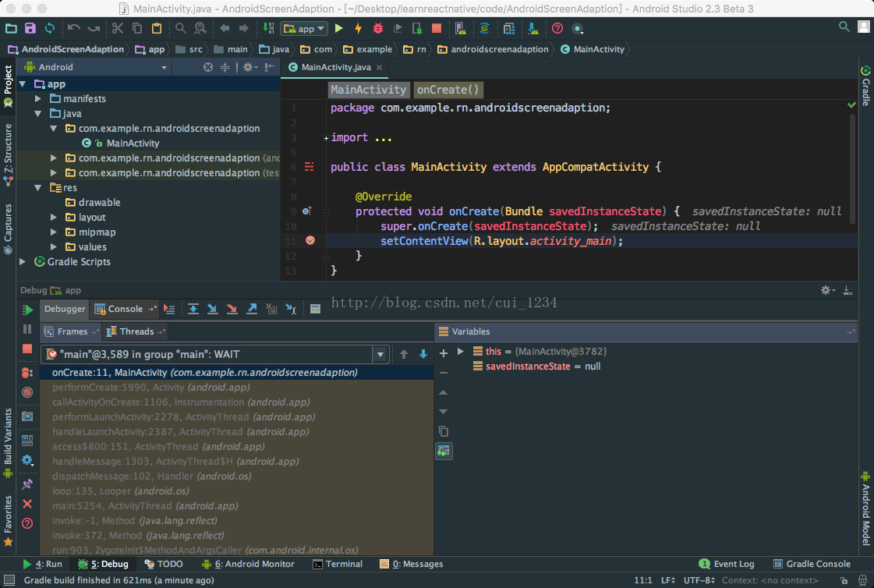
Task: Select the Threads tab
Action: click(x=136, y=331)
